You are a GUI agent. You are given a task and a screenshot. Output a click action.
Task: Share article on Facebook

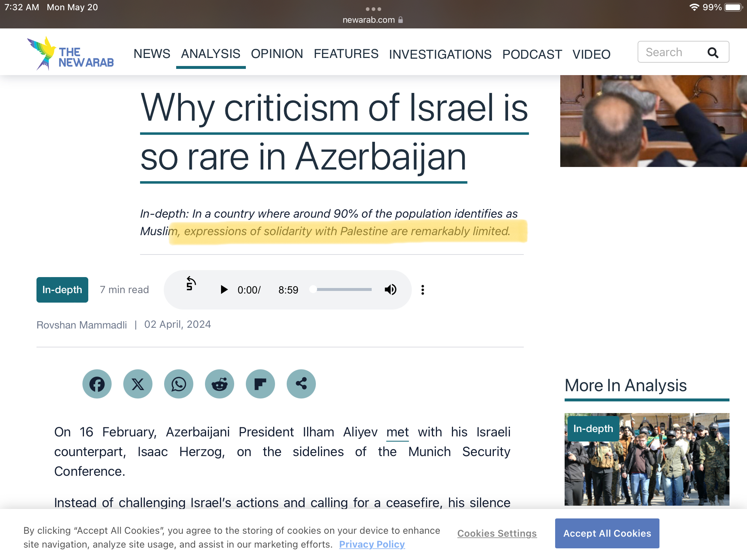point(97,384)
